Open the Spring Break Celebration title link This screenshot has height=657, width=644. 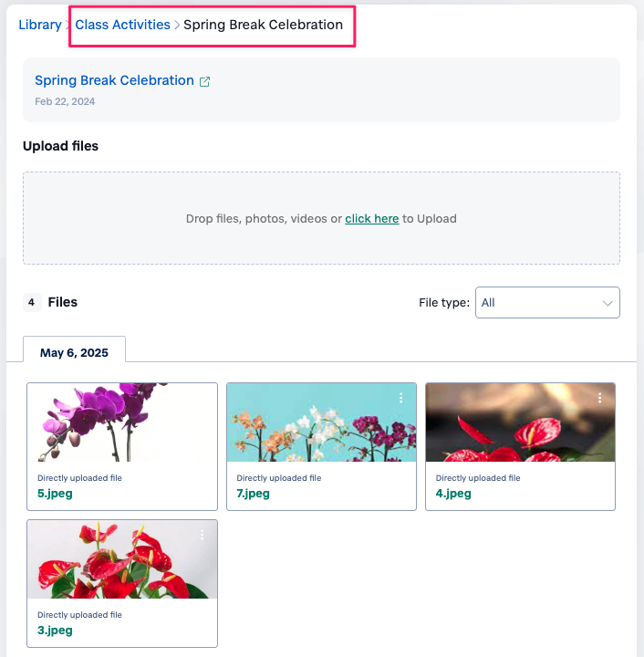114,80
